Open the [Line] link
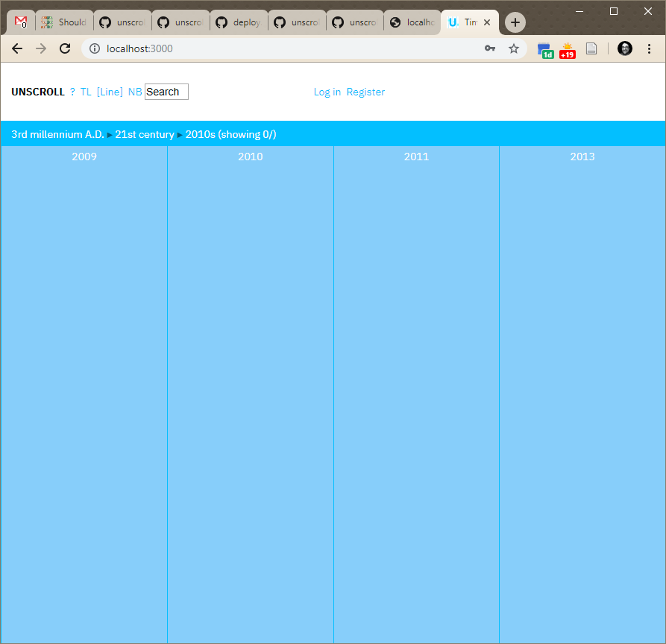The image size is (666, 644). pos(110,92)
